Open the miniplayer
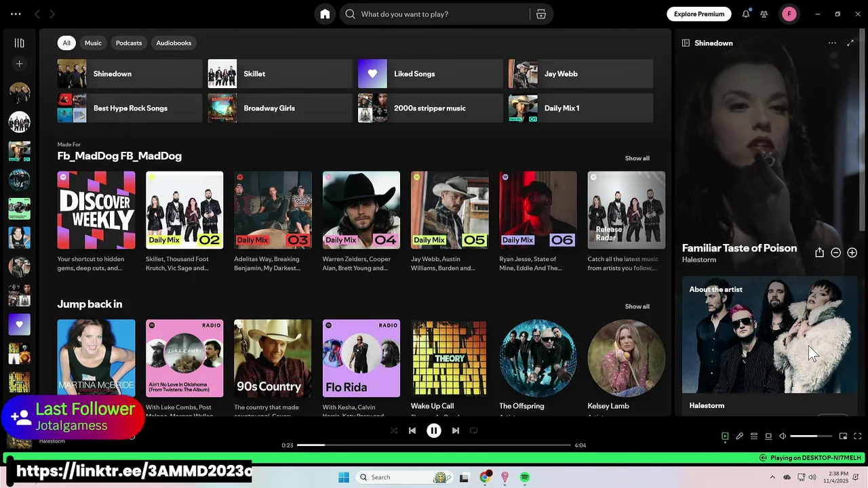The image size is (868, 488). coord(843,436)
